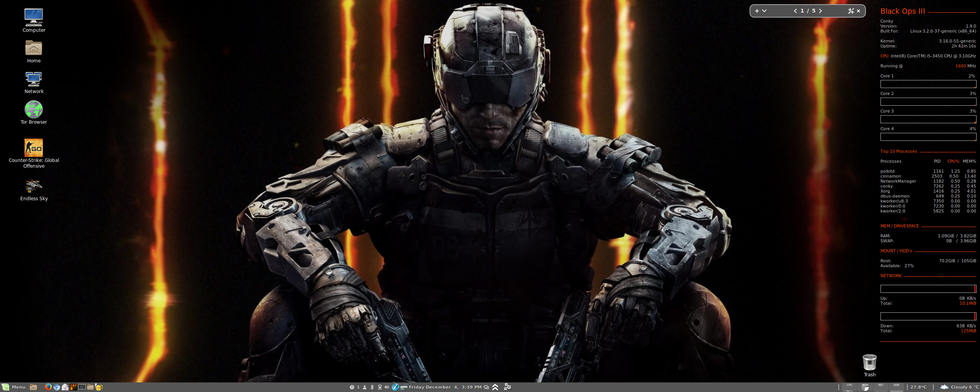Select the Counter-Strike: Global Offensive icon

point(34,153)
